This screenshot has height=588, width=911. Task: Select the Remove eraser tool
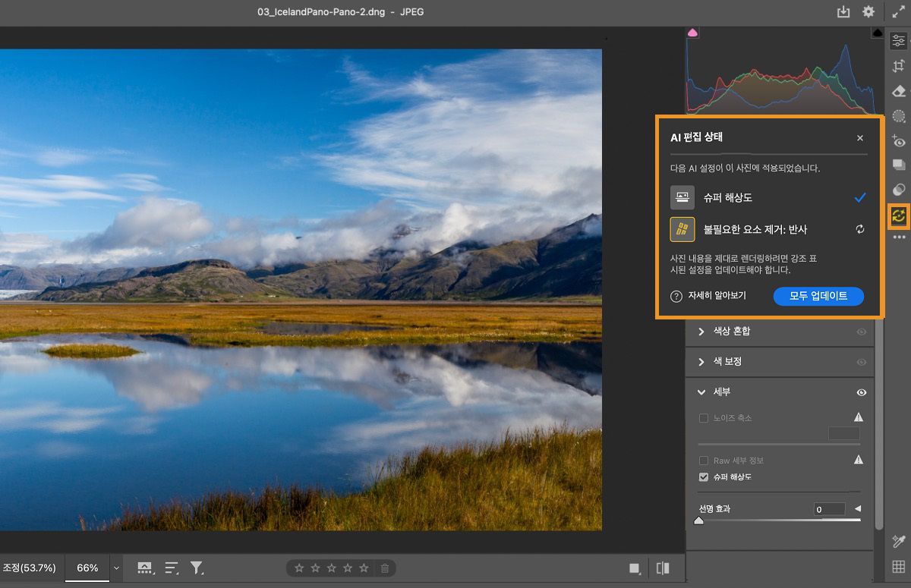[899, 91]
